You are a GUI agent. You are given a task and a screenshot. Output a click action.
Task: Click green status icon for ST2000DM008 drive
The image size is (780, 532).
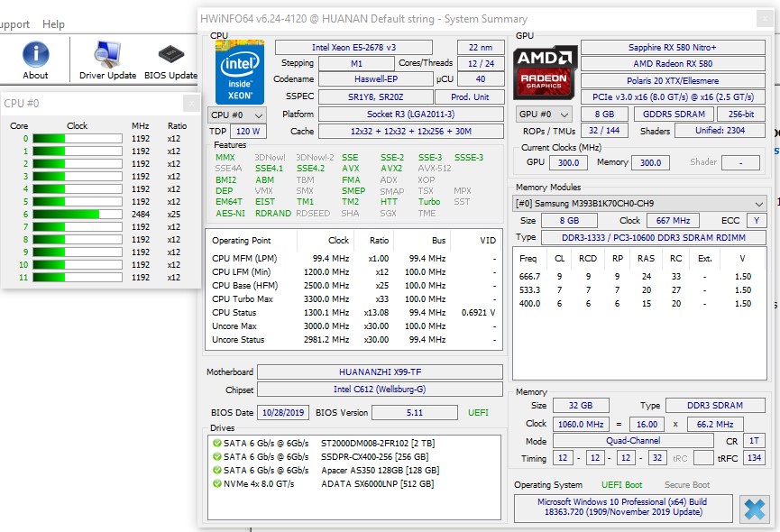(217, 443)
